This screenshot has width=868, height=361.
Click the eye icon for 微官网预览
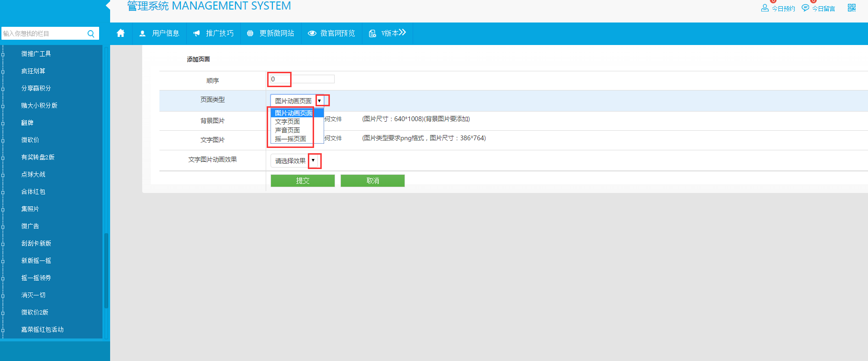312,34
